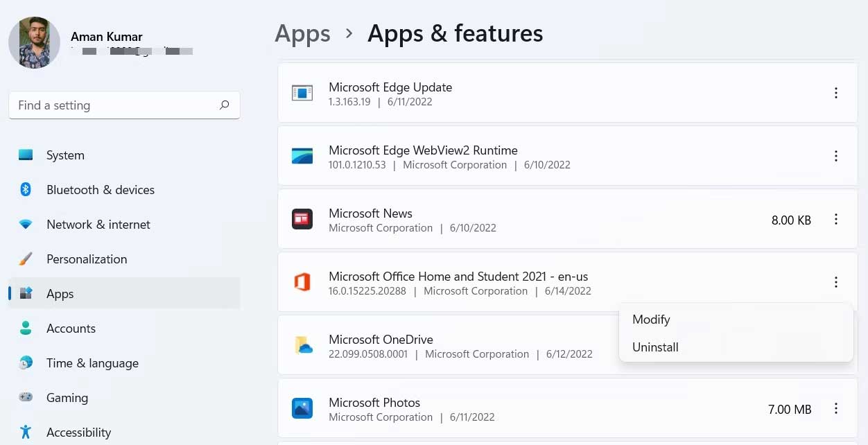Select Uninstall for Microsoft Office
This screenshot has width=868, height=445.
click(x=654, y=347)
